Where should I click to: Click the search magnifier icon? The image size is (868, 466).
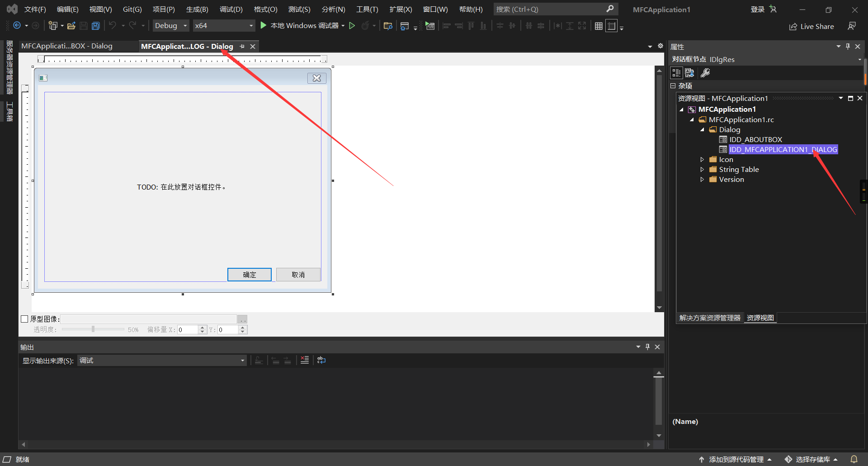point(610,9)
